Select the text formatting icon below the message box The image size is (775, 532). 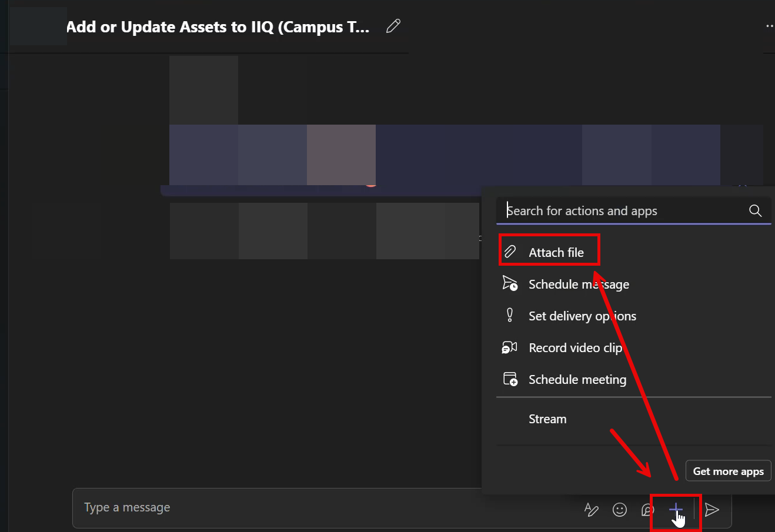pos(592,510)
